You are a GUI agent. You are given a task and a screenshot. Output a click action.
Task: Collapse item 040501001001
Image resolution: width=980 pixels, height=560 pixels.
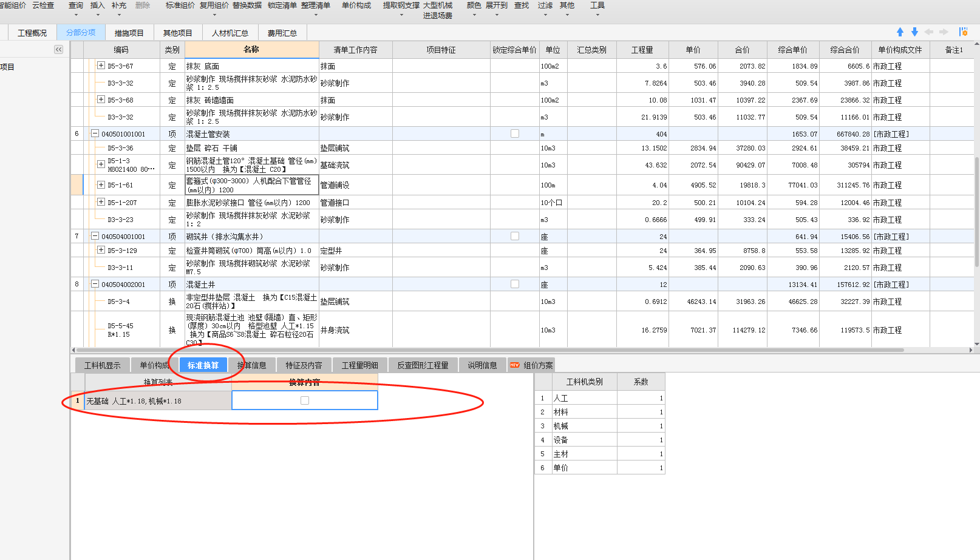click(x=95, y=133)
